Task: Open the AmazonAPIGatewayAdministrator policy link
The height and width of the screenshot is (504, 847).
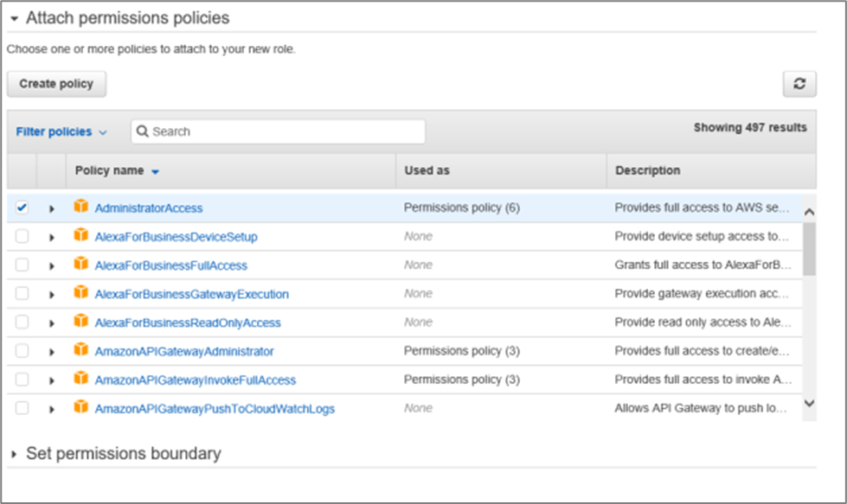Action: (x=184, y=351)
